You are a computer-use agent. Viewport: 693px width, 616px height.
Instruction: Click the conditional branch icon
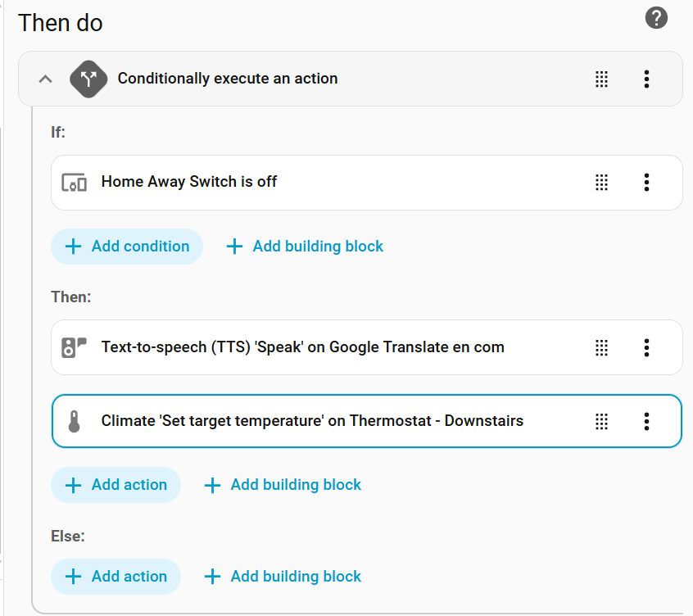coord(88,79)
